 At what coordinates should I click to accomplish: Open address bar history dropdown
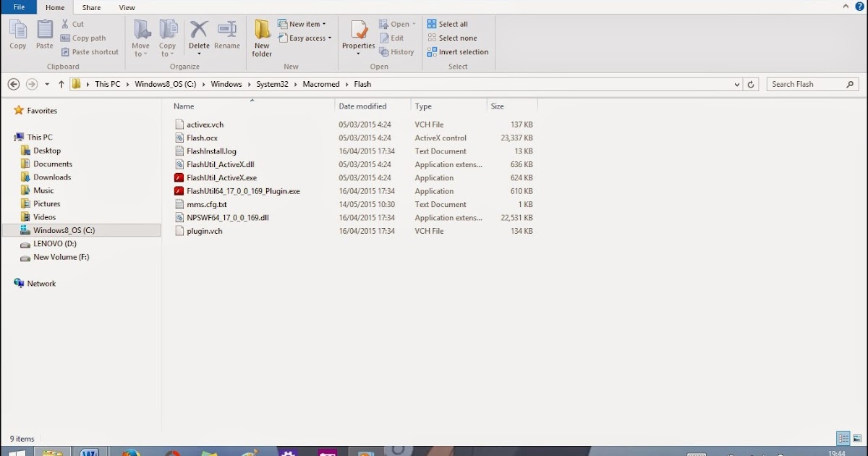736,84
